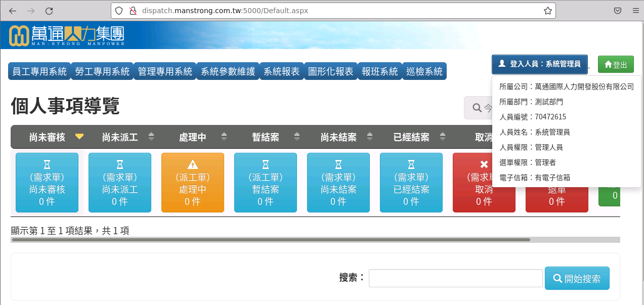The height and width of the screenshot is (305, 644).
Task: Open red 退單 tile
Action: (x=557, y=199)
